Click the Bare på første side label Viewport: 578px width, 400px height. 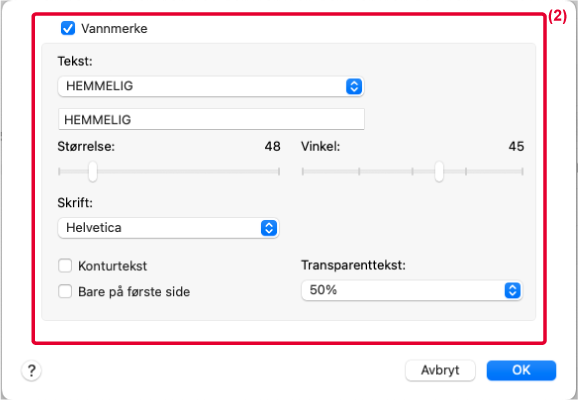(x=134, y=292)
